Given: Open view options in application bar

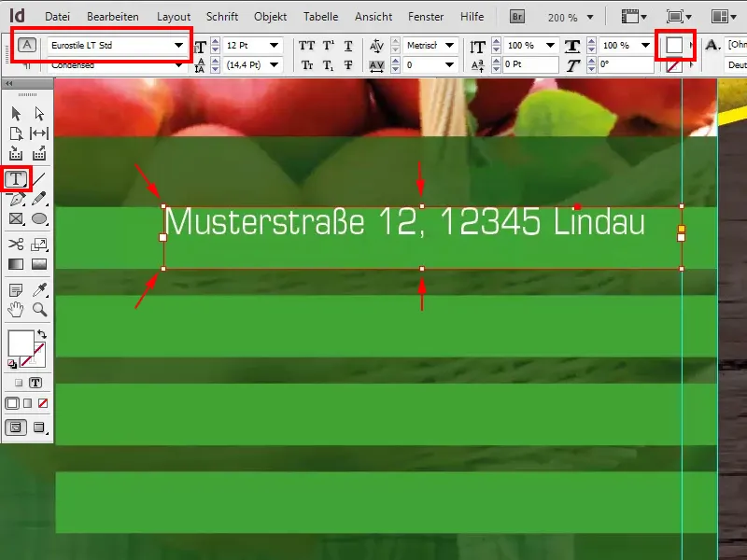Looking at the screenshot, I should pos(634,17).
